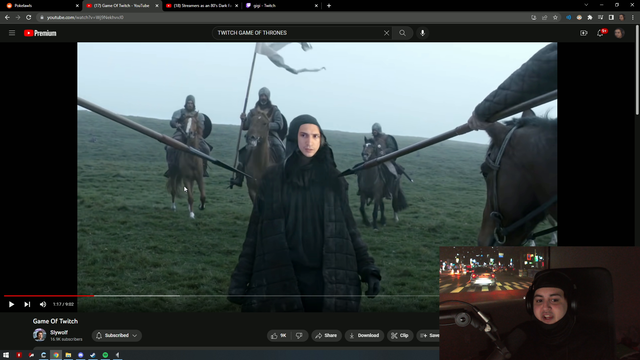Start voice search with microphone
The image size is (640, 360).
[422, 33]
